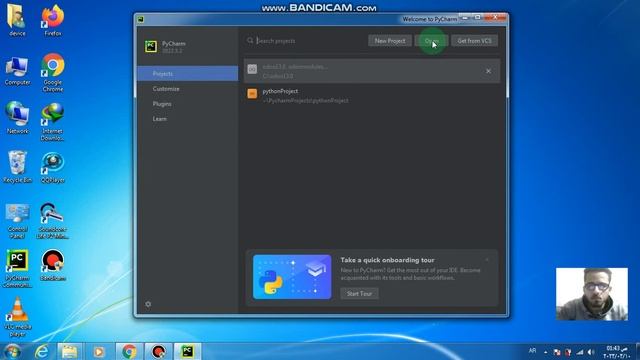Screen dimensions: 640x360
Task: Select the Computer desktop icon
Action: pos(17,71)
